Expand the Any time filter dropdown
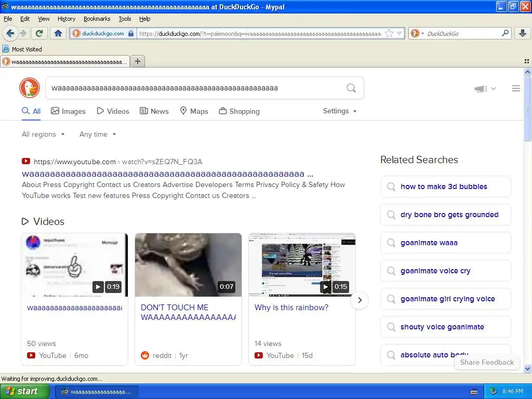 click(x=98, y=135)
